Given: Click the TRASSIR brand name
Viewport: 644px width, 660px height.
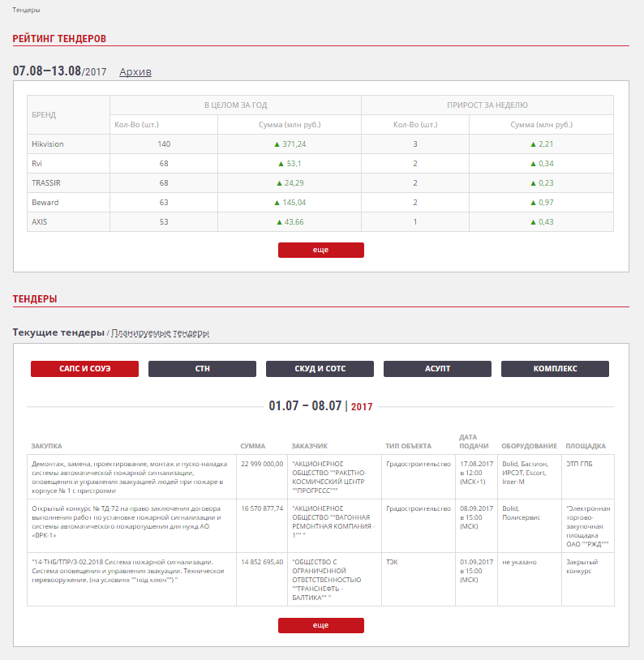Looking at the screenshot, I should pyautogui.click(x=46, y=183).
